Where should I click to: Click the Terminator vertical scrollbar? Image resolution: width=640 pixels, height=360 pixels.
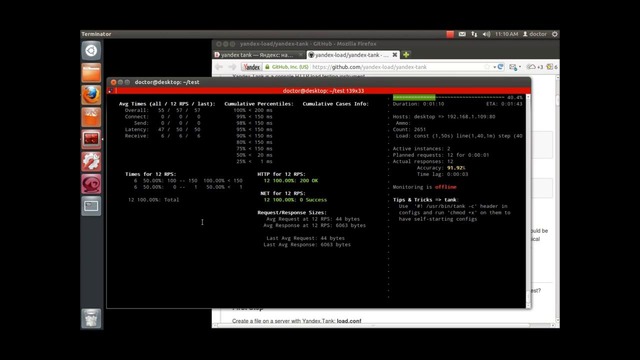pos(528,201)
